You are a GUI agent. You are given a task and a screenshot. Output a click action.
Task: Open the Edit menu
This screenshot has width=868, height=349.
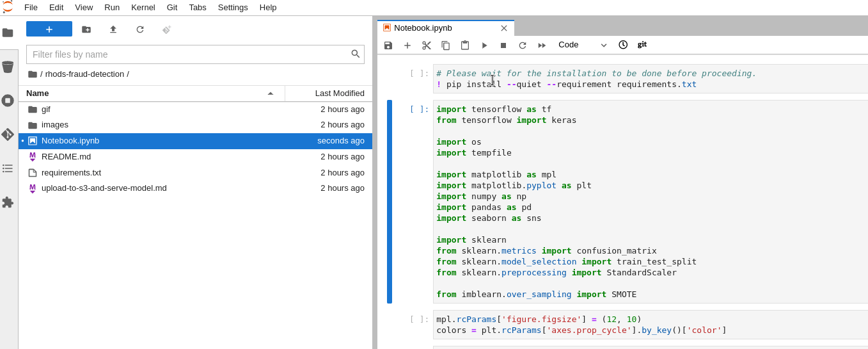coord(56,7)
